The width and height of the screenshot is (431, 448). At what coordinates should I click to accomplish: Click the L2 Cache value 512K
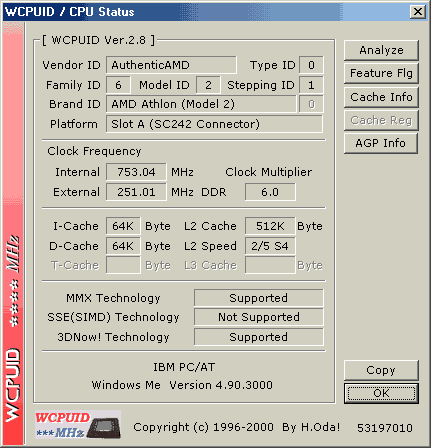pos(270,226)
